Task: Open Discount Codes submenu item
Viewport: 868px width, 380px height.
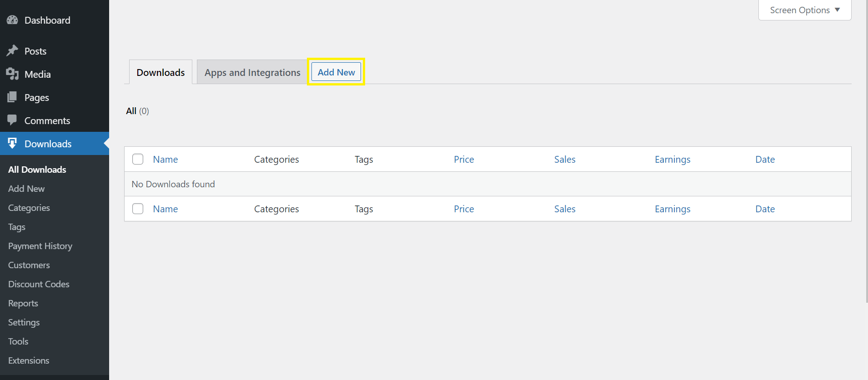Action: (x=39, y=284)
